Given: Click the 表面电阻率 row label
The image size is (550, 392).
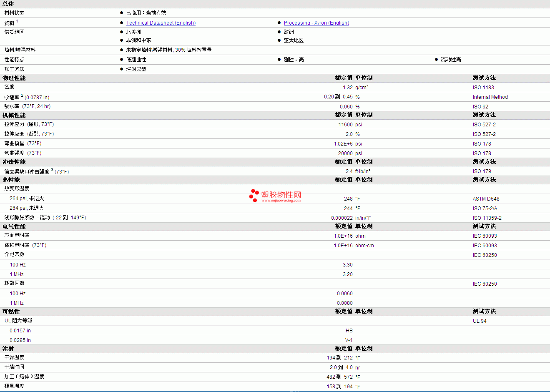Looking at the screenshot, I should [x=17, y=235].
